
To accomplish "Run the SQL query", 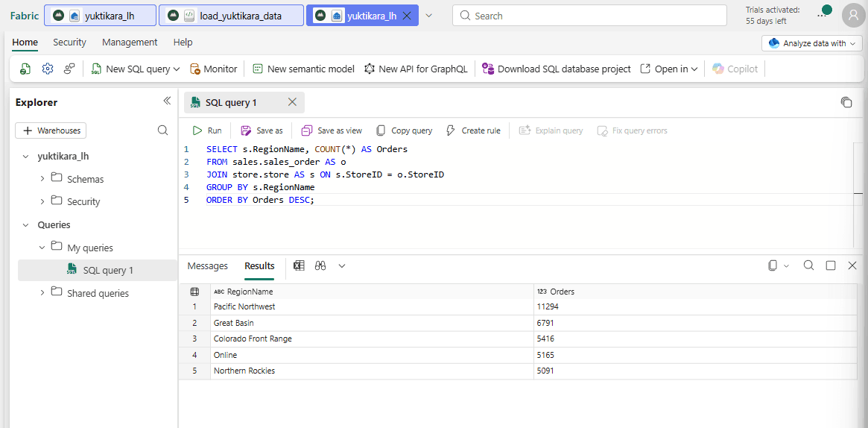I will pyautogui.click(x=207, y=130).
